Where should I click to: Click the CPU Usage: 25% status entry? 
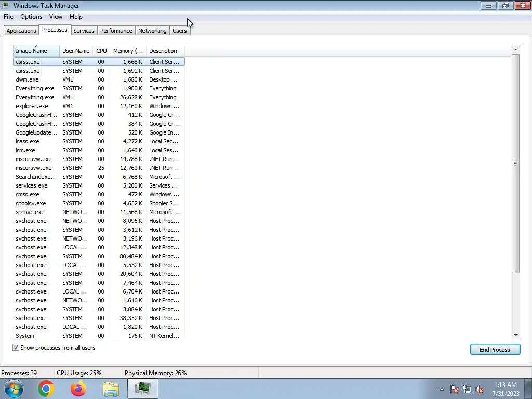coord(79,373)
